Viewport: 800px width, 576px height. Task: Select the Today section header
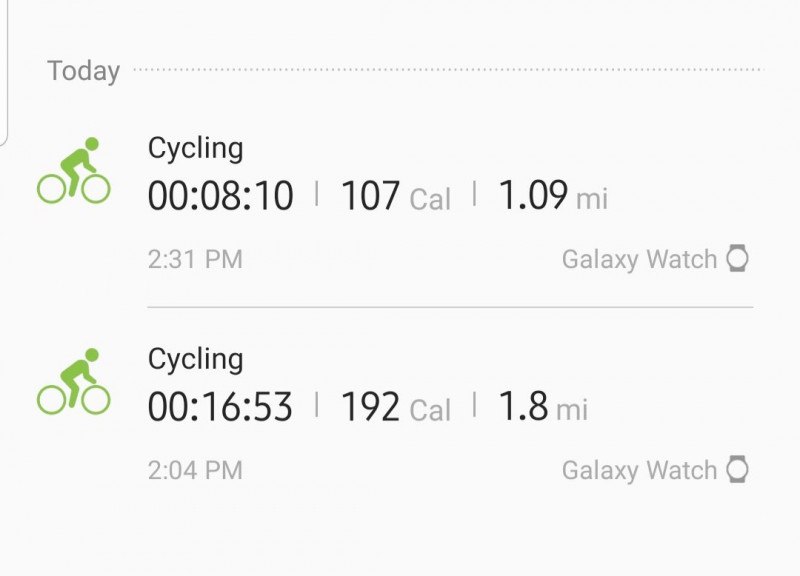click(x=83, y=71)
